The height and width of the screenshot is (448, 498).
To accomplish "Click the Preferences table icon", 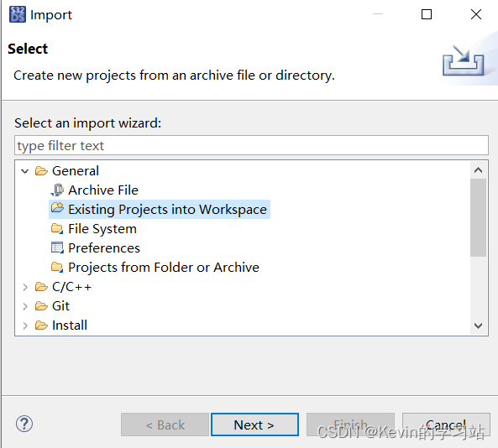I will (57, 247).
